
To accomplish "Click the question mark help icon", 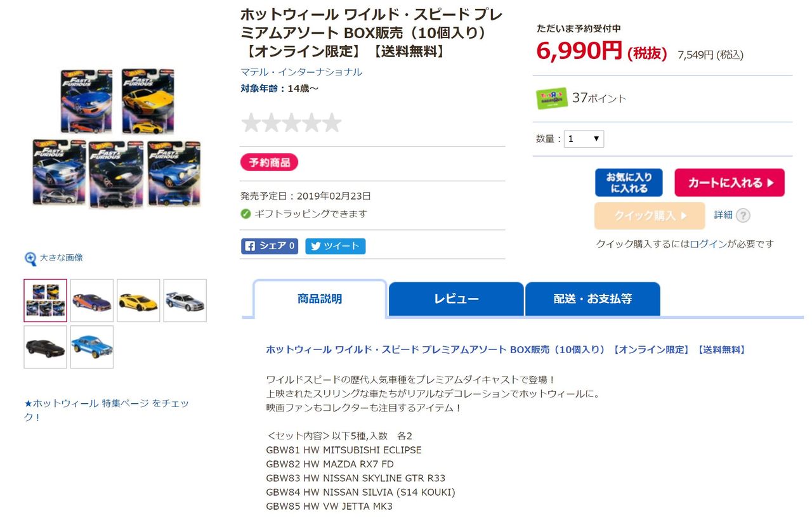I will coord(743,216).
